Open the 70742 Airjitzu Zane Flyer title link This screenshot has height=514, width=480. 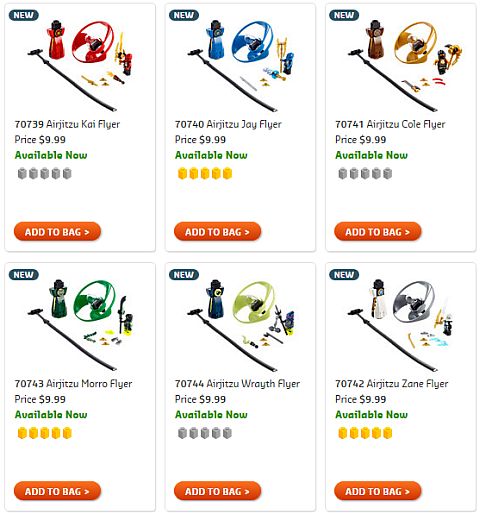pos(392,384)
